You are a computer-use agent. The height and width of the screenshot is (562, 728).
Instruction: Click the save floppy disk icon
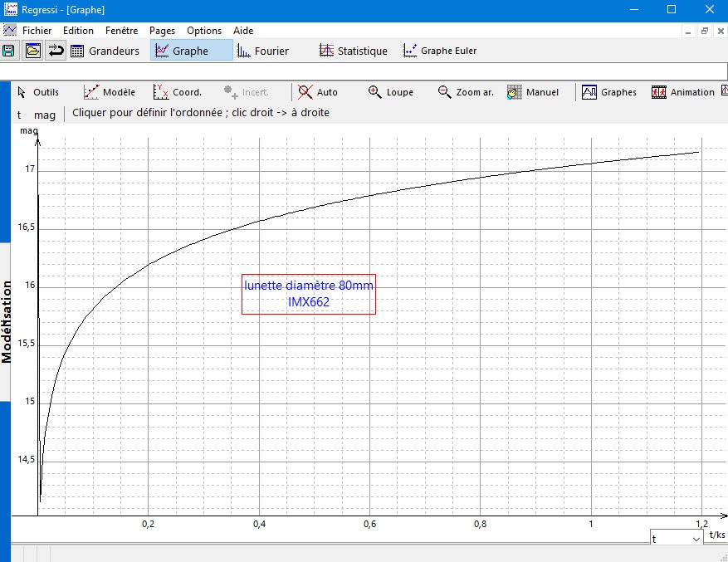8,51
